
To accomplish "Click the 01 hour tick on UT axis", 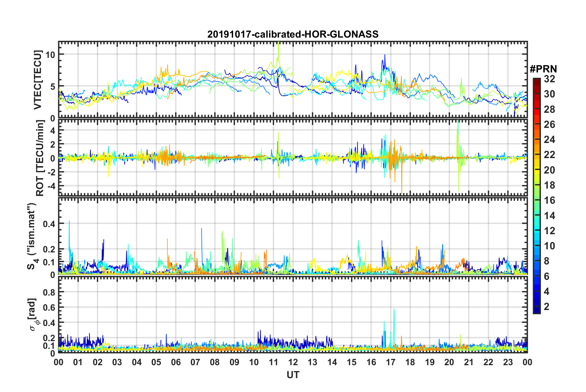I will coord(78,362).
